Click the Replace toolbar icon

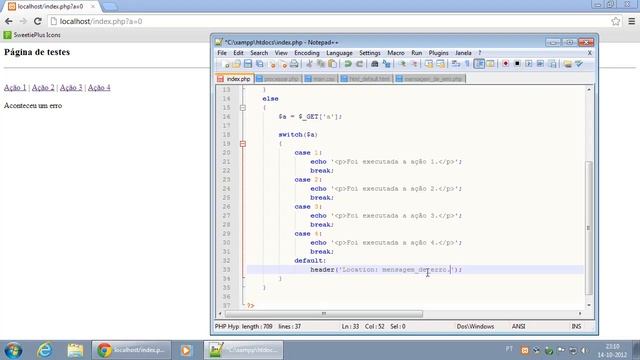(386, 64)
